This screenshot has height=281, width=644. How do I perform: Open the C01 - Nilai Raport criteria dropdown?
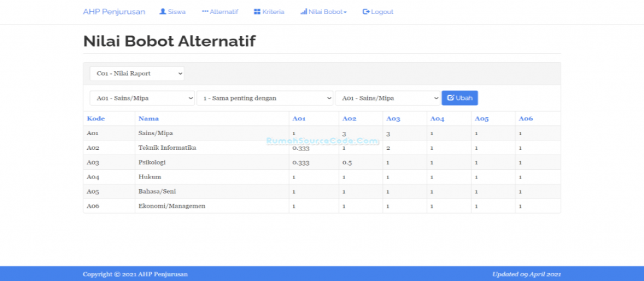click(x=137, y=74)
